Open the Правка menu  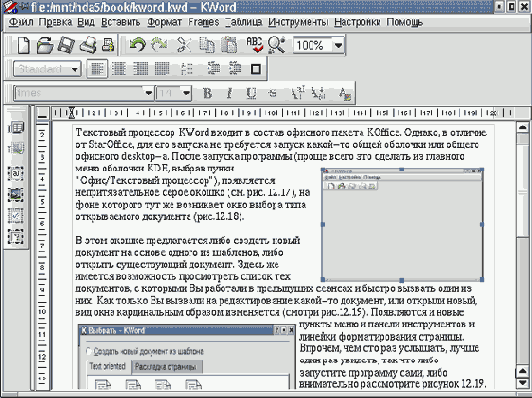(x=56, y=22)
